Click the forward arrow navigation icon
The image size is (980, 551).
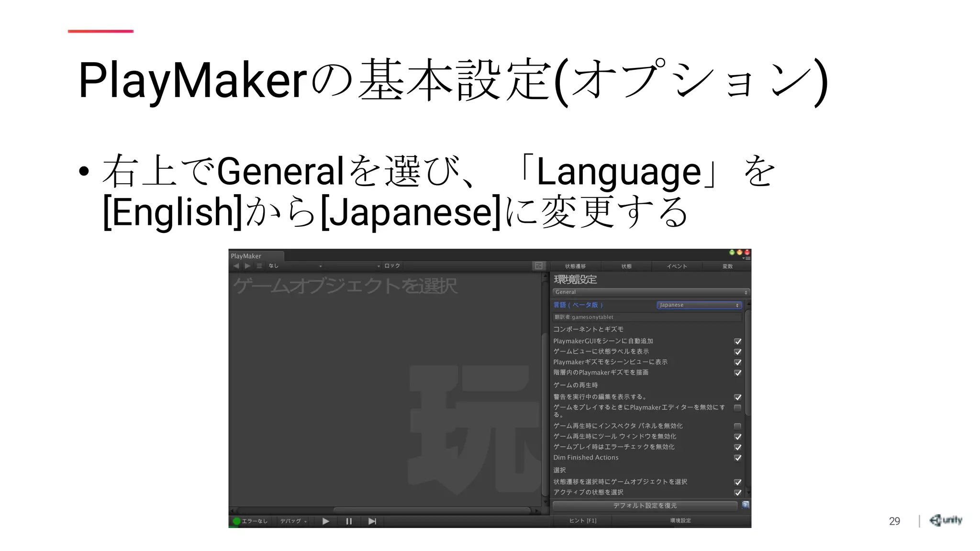247,266
